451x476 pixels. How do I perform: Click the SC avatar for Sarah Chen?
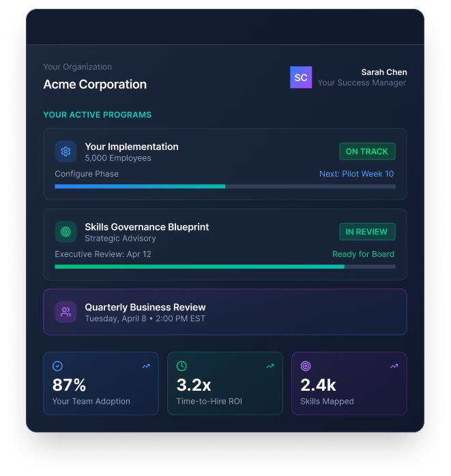point(301,77)
